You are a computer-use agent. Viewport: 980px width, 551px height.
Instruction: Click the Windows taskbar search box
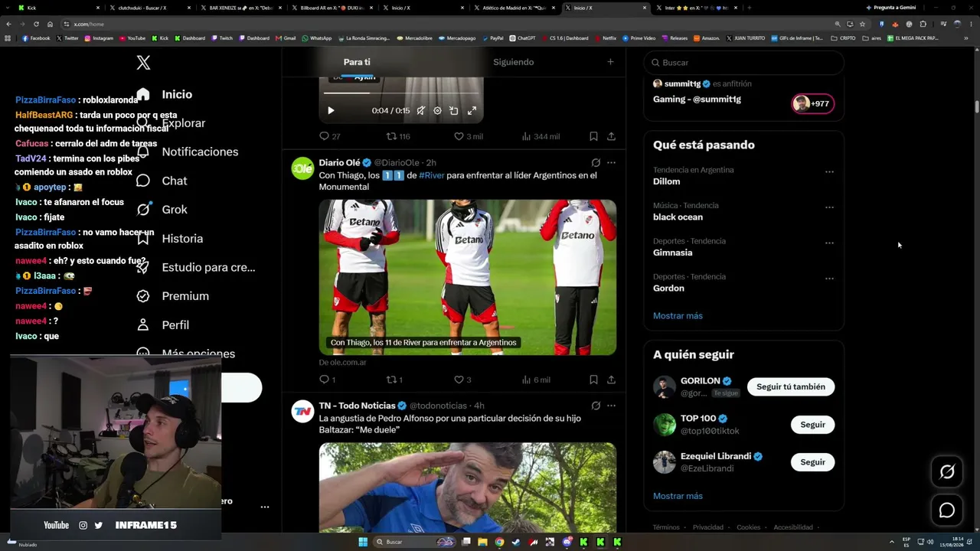[x=416, y=542]
